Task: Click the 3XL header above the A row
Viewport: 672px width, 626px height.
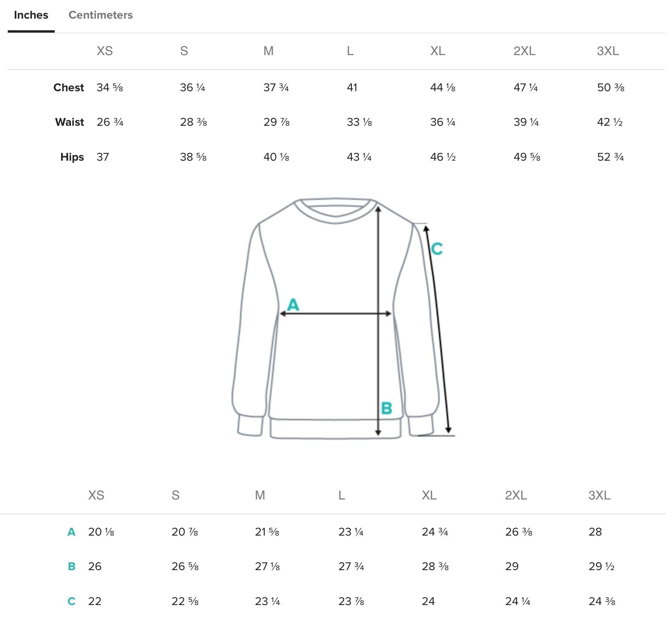Action: [x=599, y=495]
